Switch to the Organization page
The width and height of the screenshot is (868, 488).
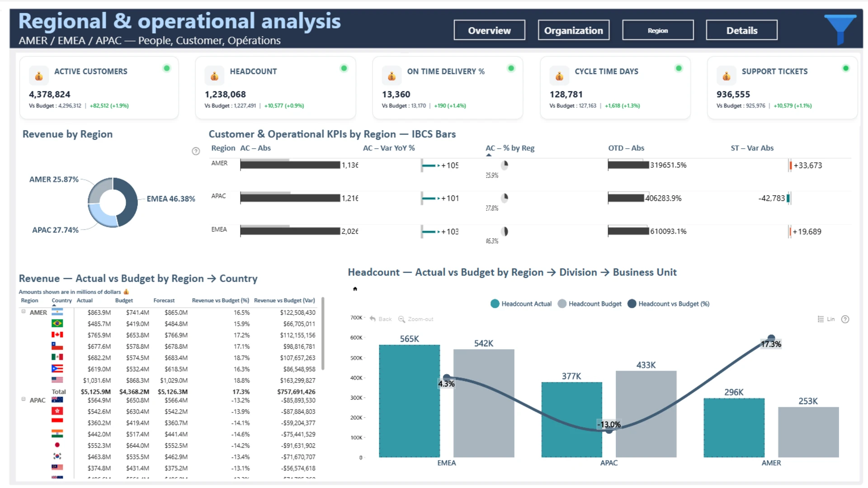[x=573, y=30]
